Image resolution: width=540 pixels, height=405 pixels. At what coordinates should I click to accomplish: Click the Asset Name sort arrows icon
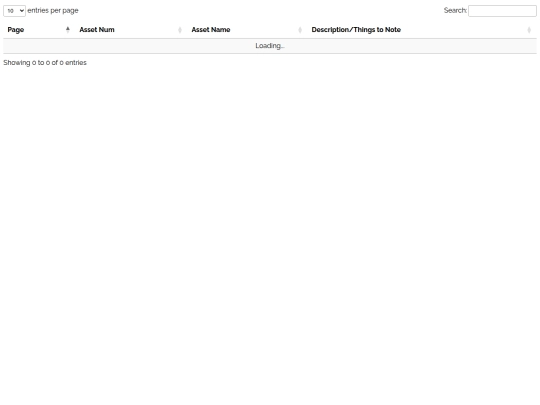(300, 30)
